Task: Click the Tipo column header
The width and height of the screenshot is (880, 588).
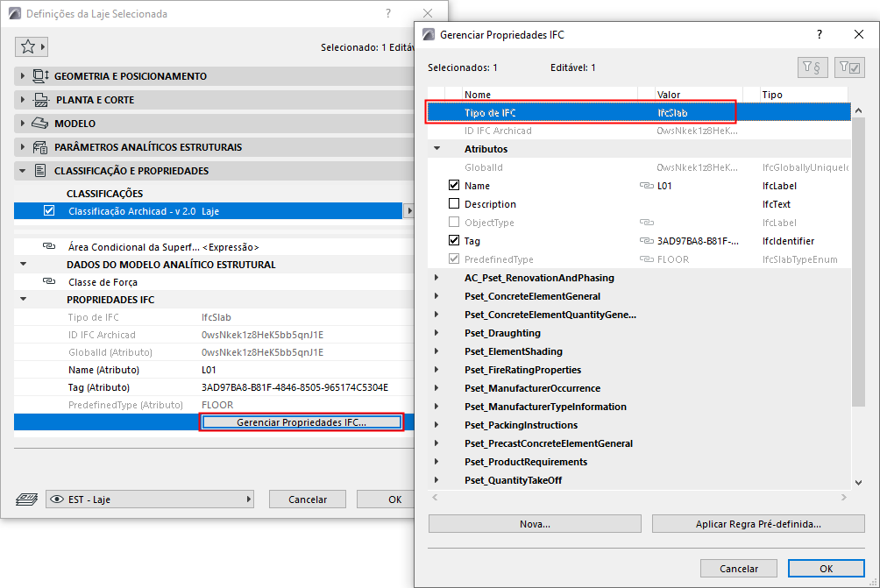Action: [x=804, y=95]
